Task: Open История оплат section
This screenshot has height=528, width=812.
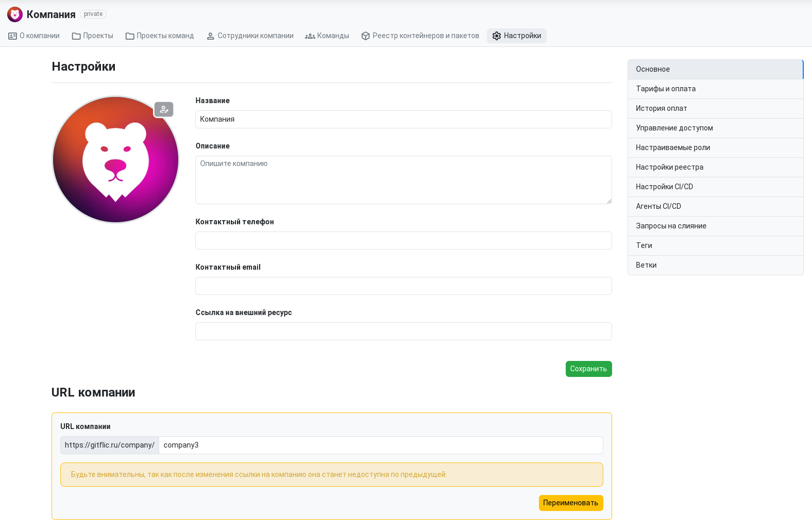Action: 715,109
